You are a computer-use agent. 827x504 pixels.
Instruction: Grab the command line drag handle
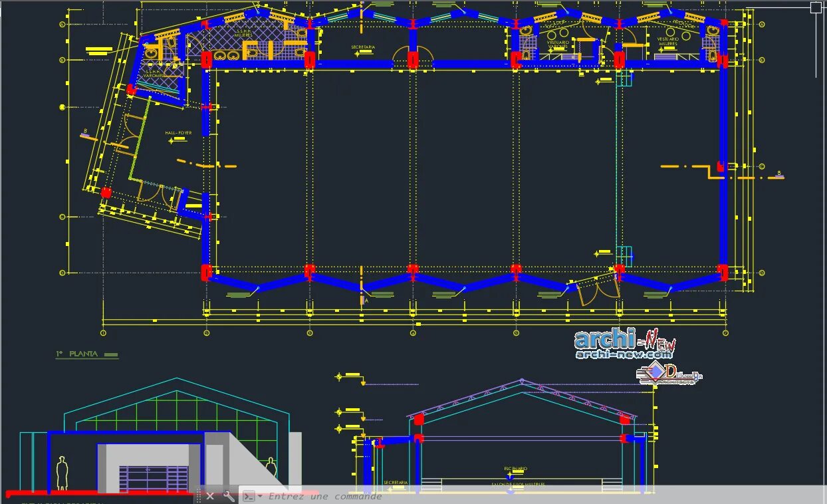[x=198, y=496]
